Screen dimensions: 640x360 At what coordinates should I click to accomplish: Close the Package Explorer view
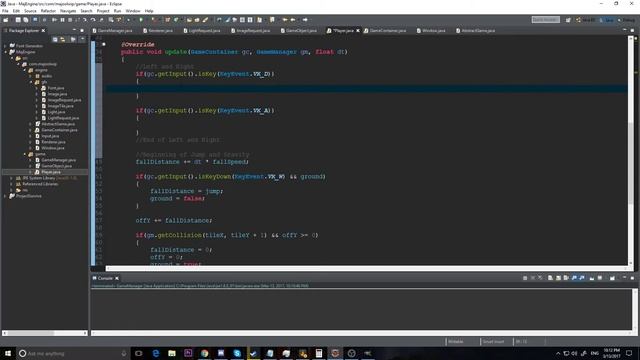tap(43, 31)
